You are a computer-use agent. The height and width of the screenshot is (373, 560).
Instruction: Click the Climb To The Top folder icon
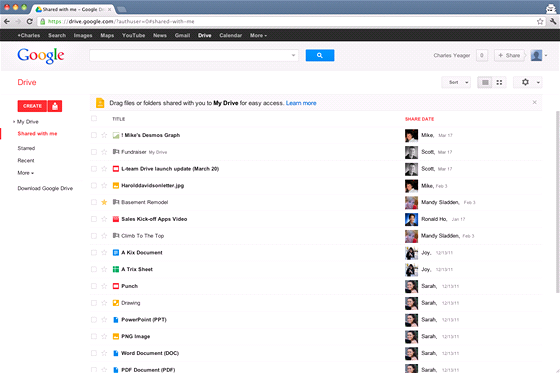[116, 235]
